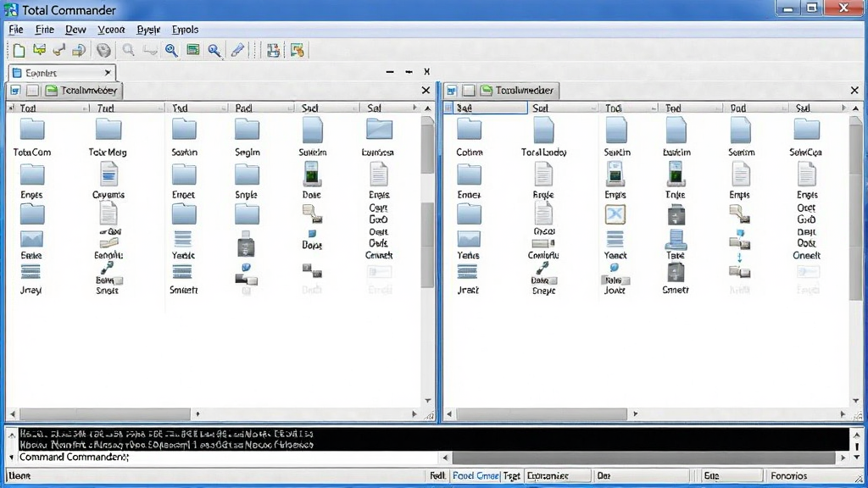The height and width of the screenshot is (488, 868).
Task: Focus the Command Commandens input line
Action: (x=228, y=457)
